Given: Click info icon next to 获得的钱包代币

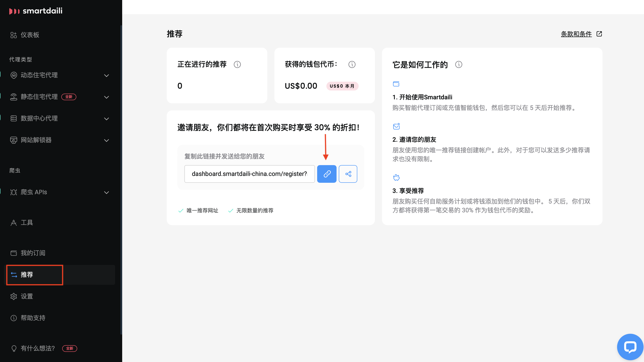Looking at the screenshot, I should pos(352,64).
